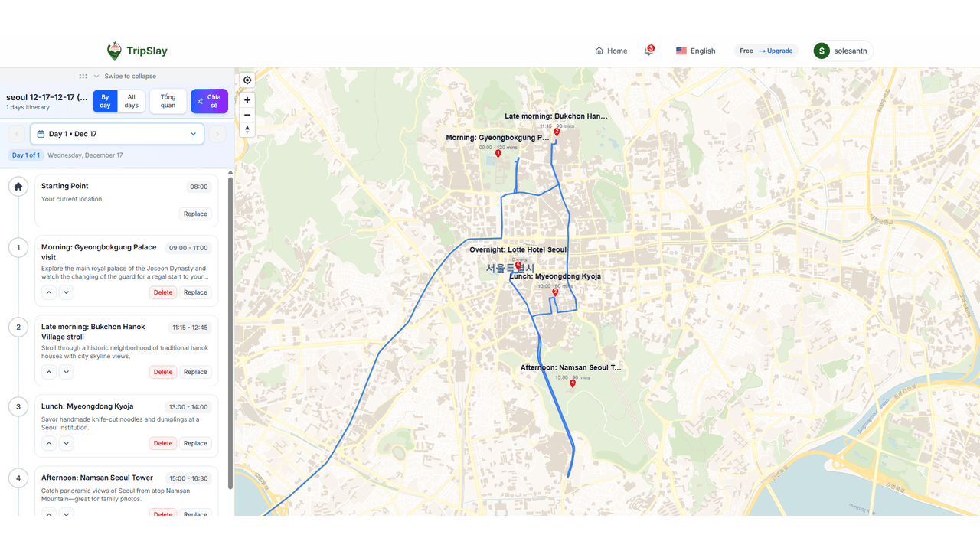Open notifications bell
The image size is (980, 551).
coord(648,51)
